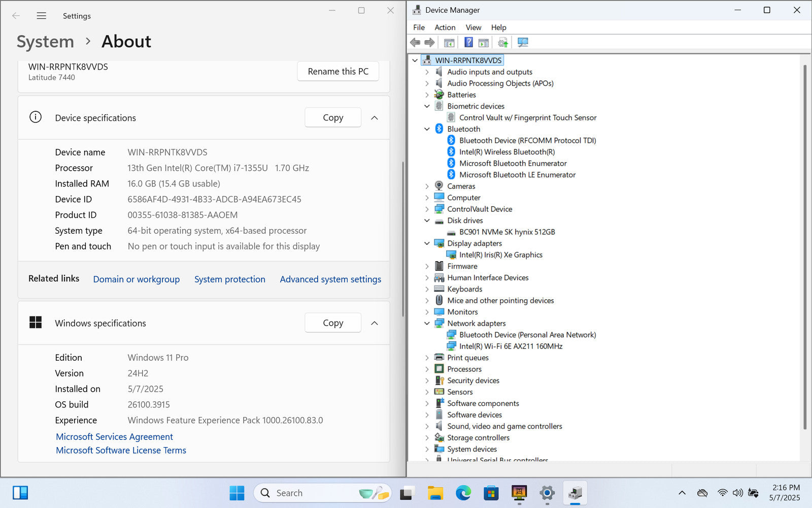Screen dimensions: 812x508
Task: Expand Audio inputs and outputs node
Action: click(427, 72)
